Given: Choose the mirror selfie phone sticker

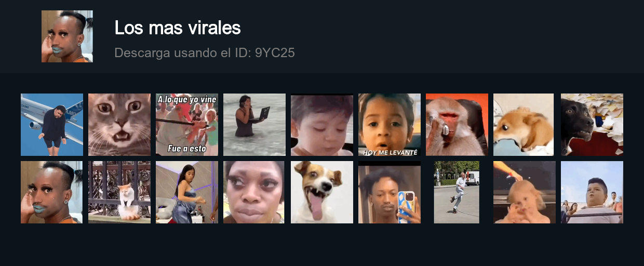Looking at the screenshot, I should click(x=390, y=192).
